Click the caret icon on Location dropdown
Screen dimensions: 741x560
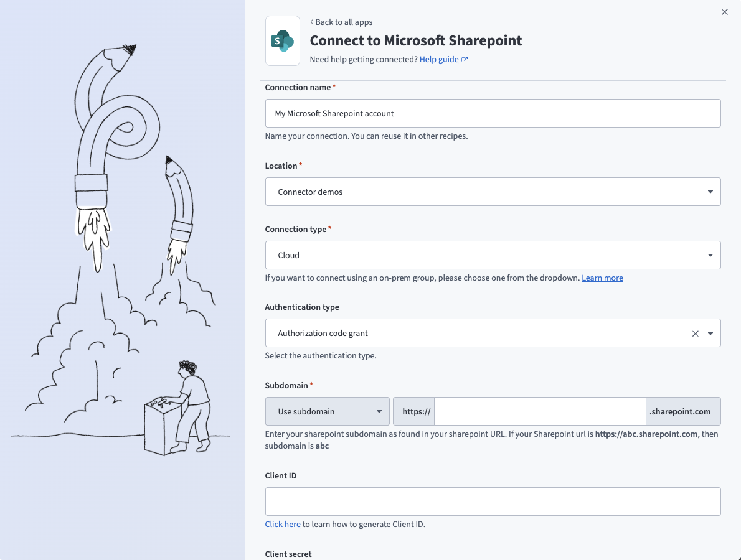tap(710, 192)
